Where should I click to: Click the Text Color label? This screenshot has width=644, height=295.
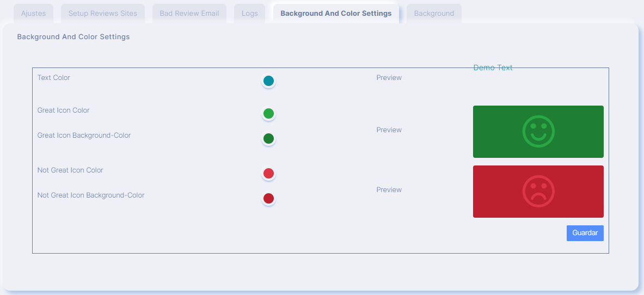[54, 77]
